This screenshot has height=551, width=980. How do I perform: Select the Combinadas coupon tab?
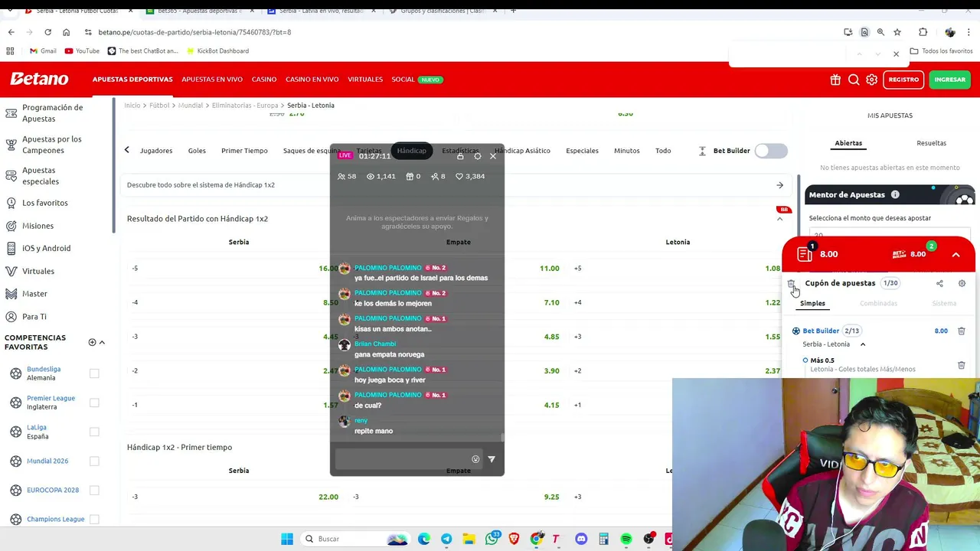click(x=878, y=304)
